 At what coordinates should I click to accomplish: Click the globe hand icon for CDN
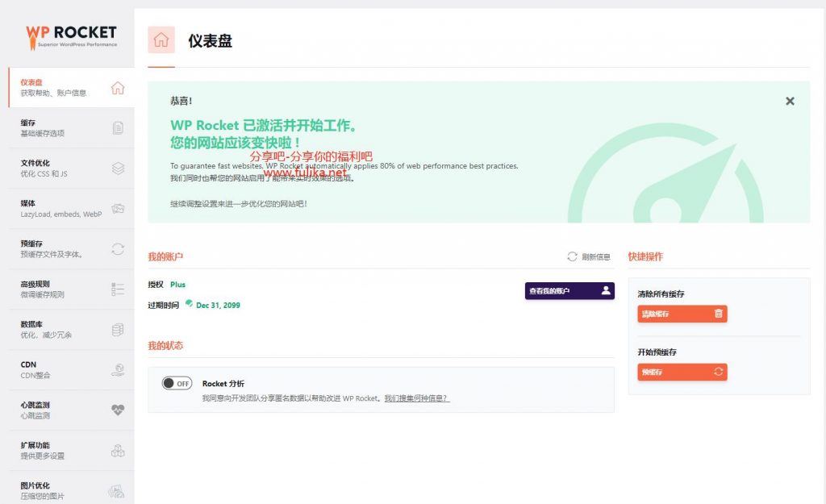(118, 369)
